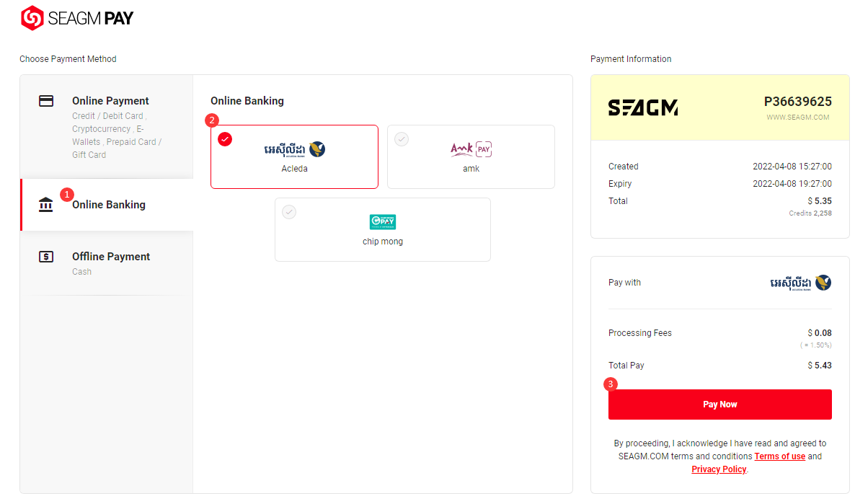Click the SEAGM Pay logo icon

click(32, 18)
